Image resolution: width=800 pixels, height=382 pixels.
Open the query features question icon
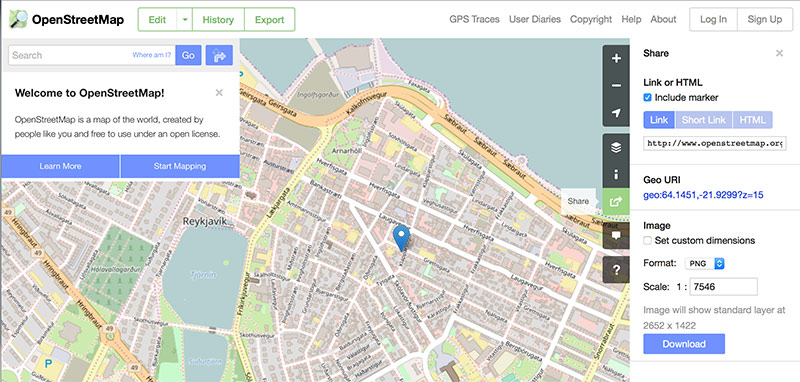tap(616, 270)
